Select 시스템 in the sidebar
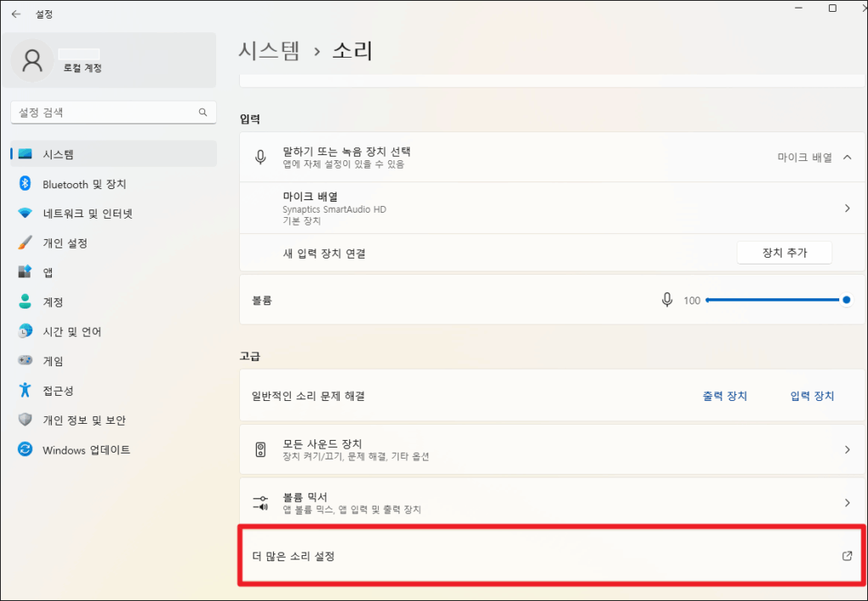 114,153
